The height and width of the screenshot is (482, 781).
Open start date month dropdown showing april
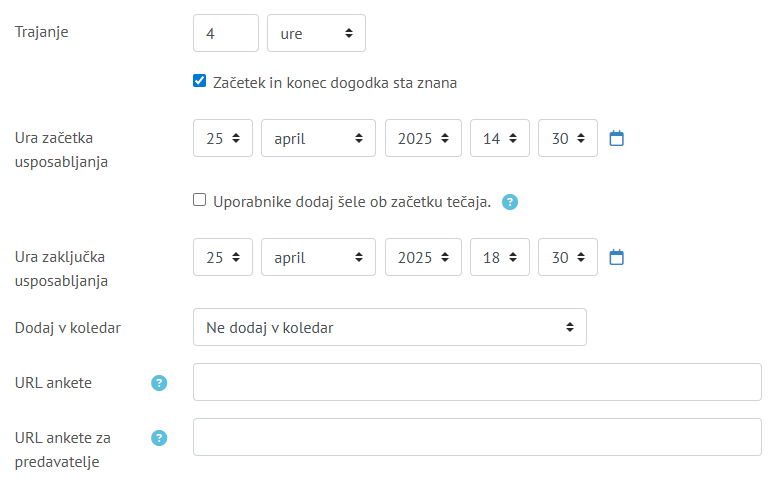318,138
